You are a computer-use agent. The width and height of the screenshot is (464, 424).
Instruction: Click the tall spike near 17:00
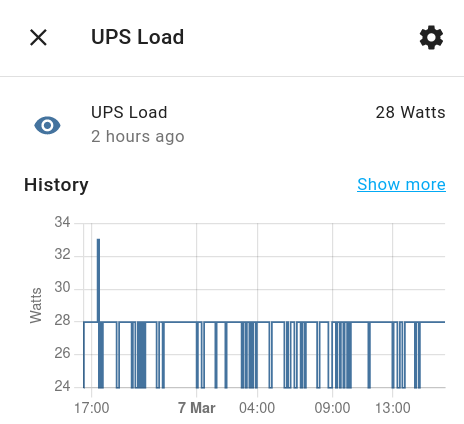pos(98,280)
